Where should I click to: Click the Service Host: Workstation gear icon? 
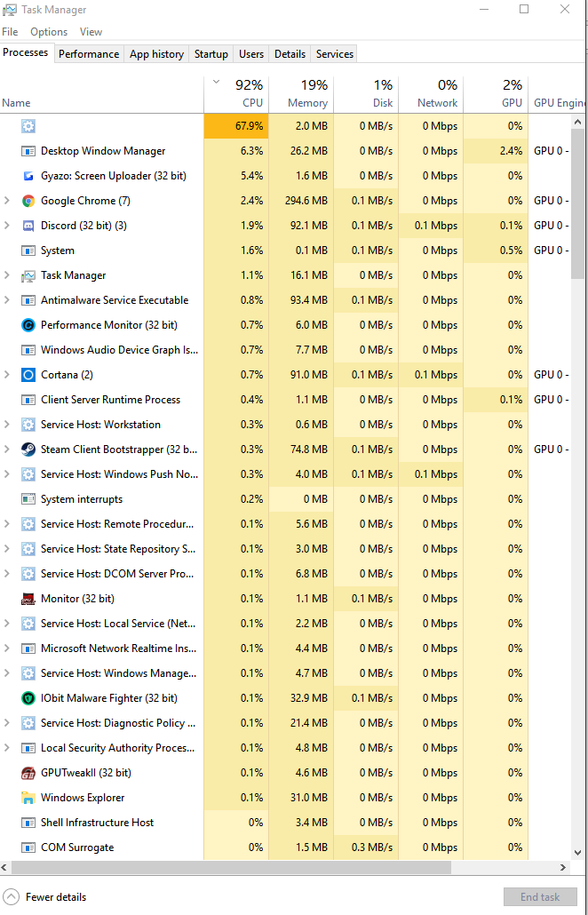tap(28, 425)
